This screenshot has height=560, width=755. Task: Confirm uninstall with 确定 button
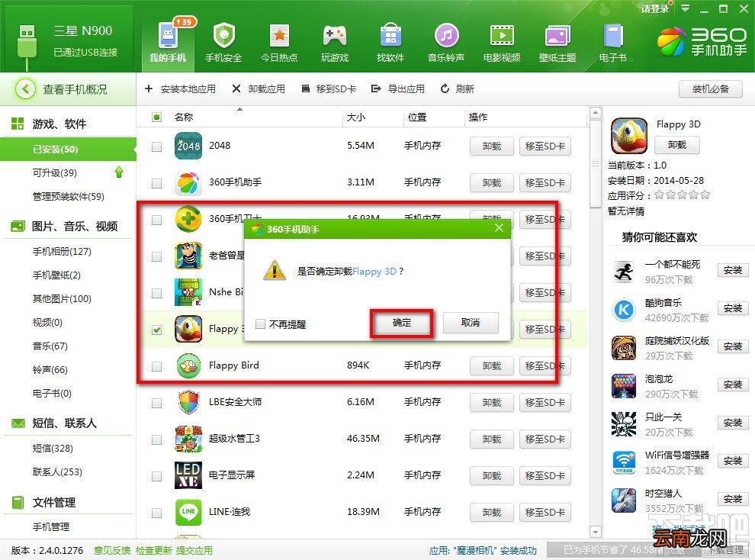[402, 323]
